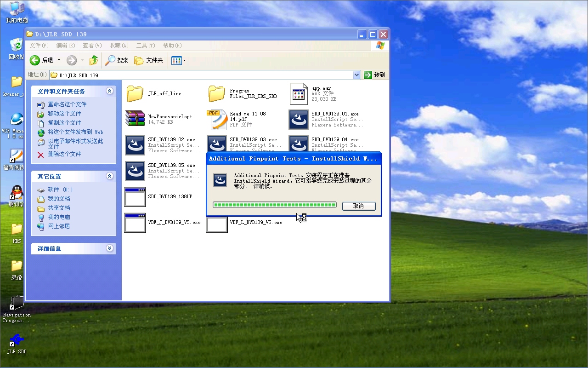
Task: Select the SDD_DVD139.02.exe installer icon
Action: (x=135, y=145)
